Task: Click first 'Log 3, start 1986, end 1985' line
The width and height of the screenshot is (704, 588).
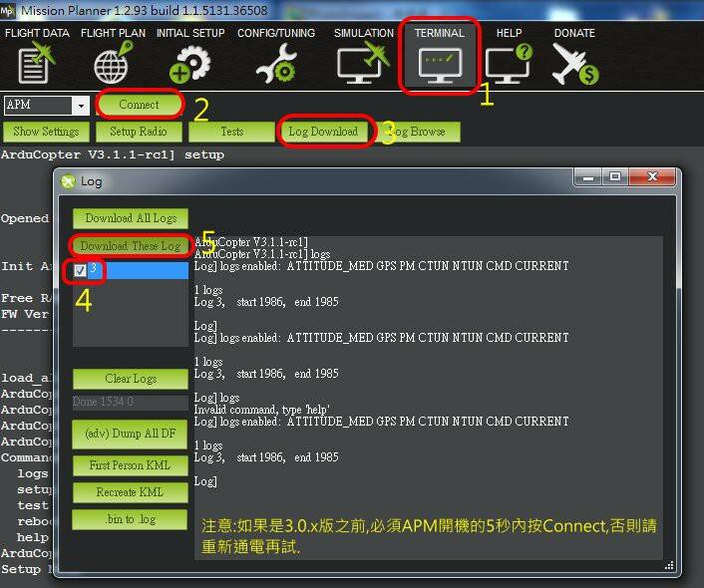Action: [266, 302]
